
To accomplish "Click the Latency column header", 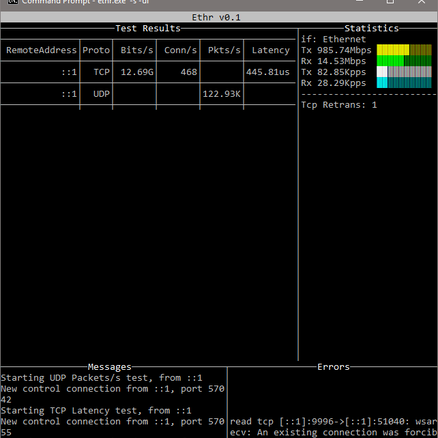I will pyautogui.click(x=271, y=50).
